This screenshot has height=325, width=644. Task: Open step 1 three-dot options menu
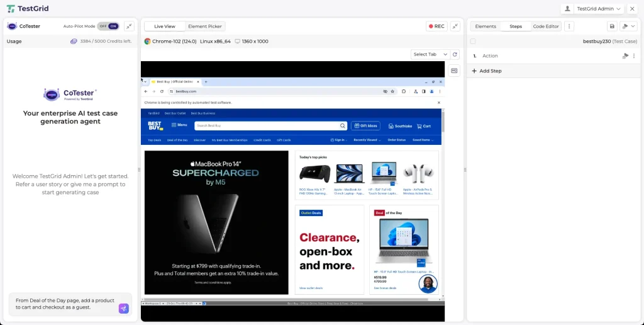tap(634, 56)
